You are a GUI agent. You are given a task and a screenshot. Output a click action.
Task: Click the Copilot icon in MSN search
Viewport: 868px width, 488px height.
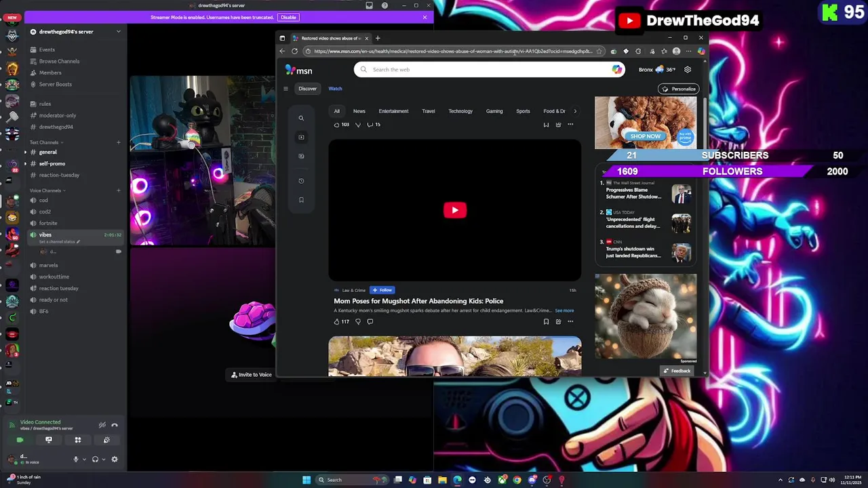tap(616, 69)
